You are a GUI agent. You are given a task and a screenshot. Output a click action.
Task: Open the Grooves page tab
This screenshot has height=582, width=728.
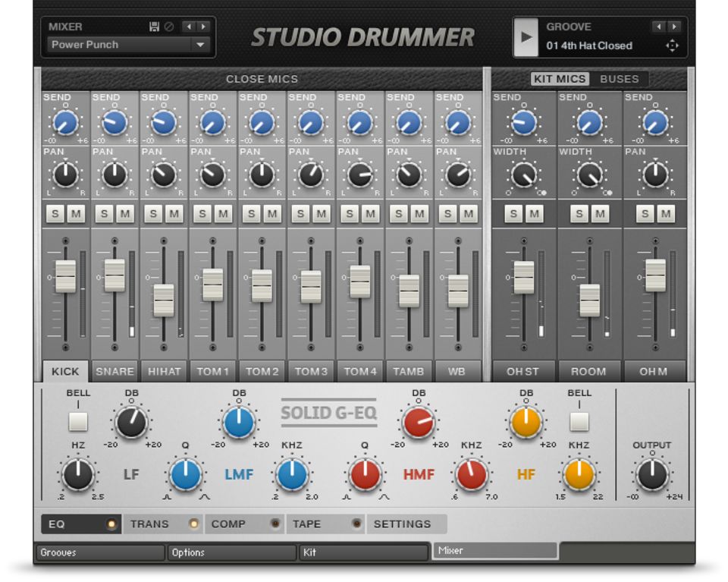tap(99, 552)
